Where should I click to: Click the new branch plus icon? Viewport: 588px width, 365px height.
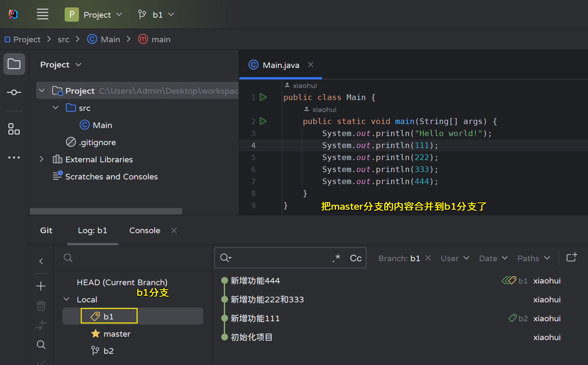(x=41, y=286)
